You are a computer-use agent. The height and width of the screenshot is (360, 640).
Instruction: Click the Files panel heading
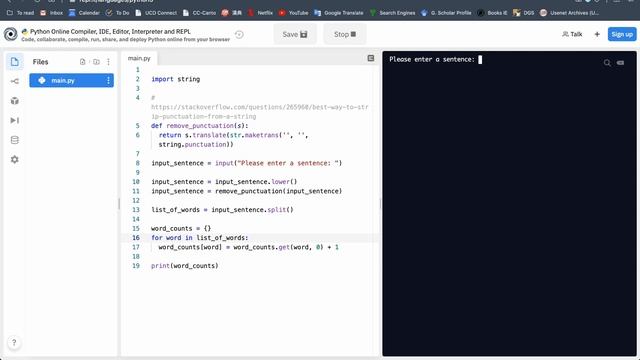tap(40, 62)
